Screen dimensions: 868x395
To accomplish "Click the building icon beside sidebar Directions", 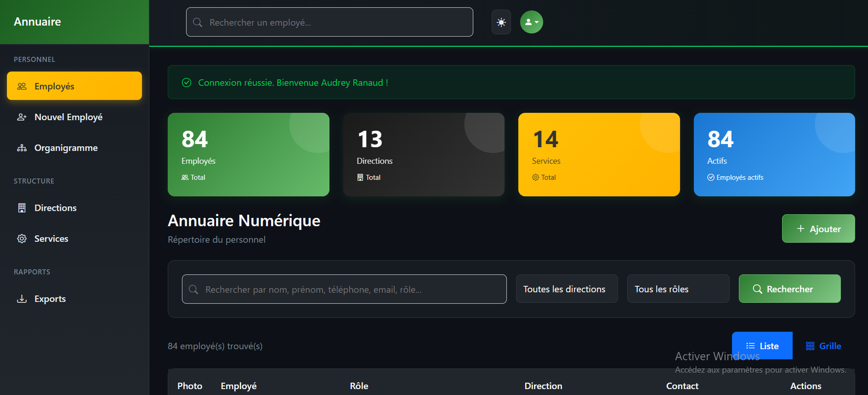I will (x=22, y=208).
